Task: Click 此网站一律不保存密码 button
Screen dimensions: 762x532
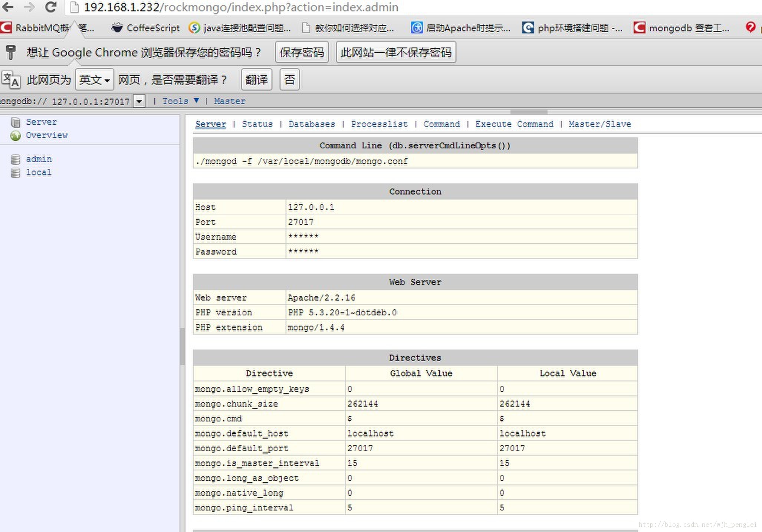Action: coord(396,52)
